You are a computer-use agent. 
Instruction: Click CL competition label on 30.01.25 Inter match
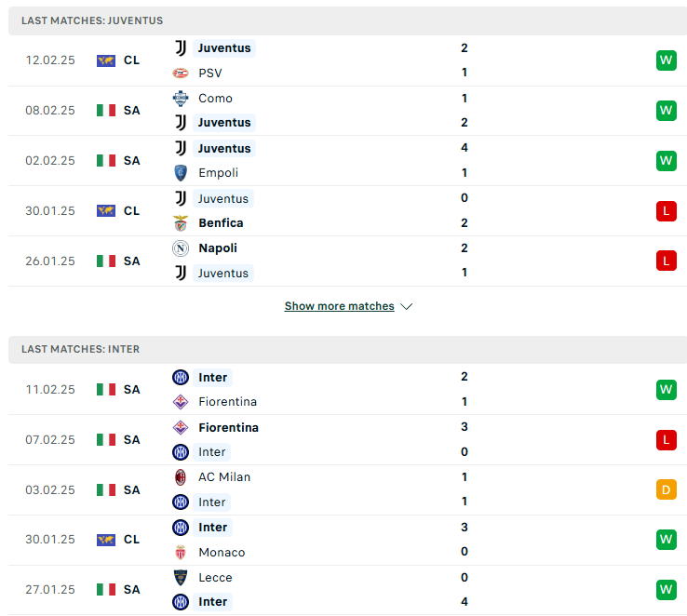tap(131, 540)
